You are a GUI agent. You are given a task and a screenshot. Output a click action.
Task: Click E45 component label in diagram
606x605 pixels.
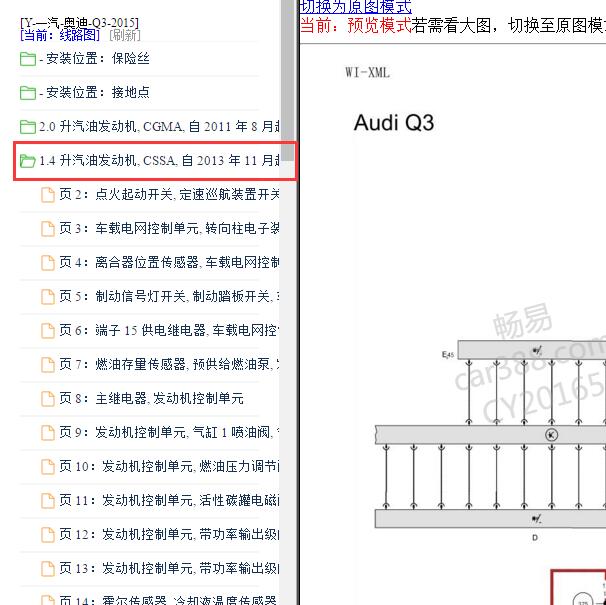pyautogui.click(x=448, y=354)
